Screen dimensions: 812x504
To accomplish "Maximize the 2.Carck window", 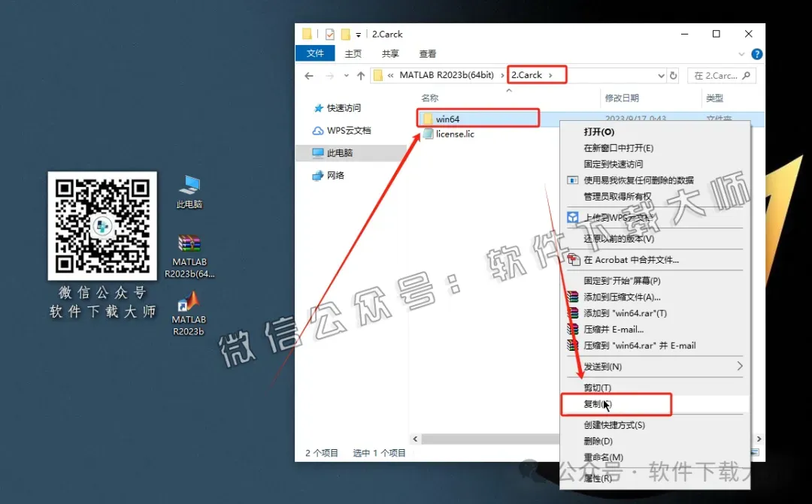I will [717, 34].
